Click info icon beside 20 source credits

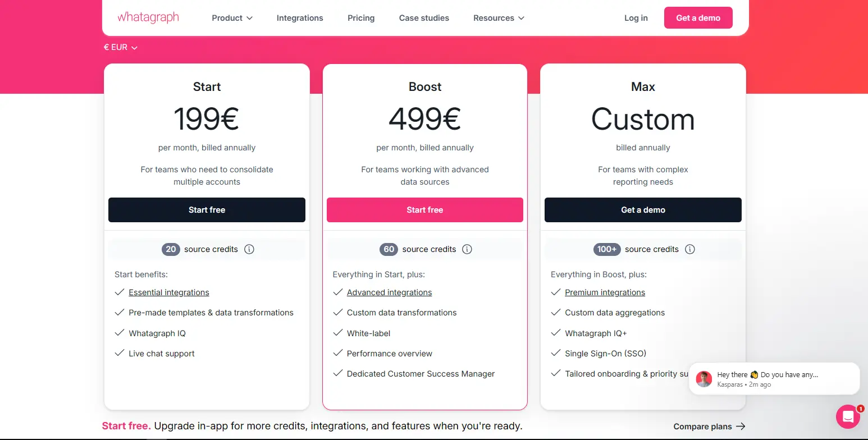[x=249, y=249]
